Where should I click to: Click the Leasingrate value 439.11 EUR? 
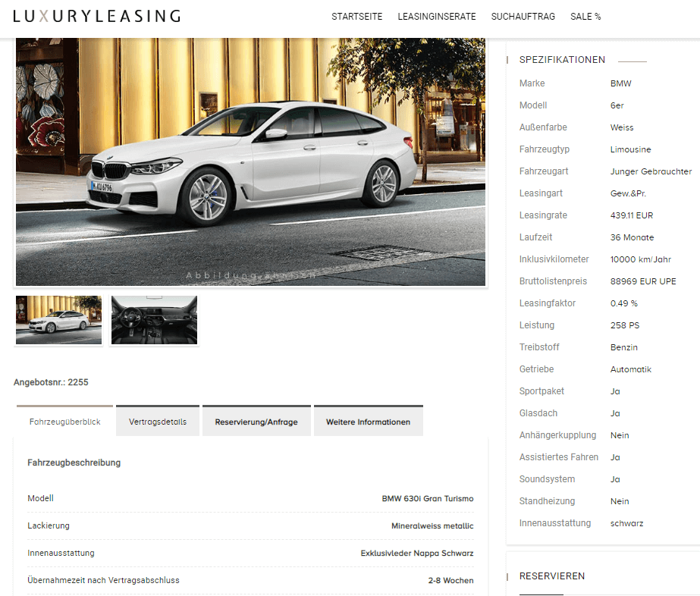click(632, 215)
